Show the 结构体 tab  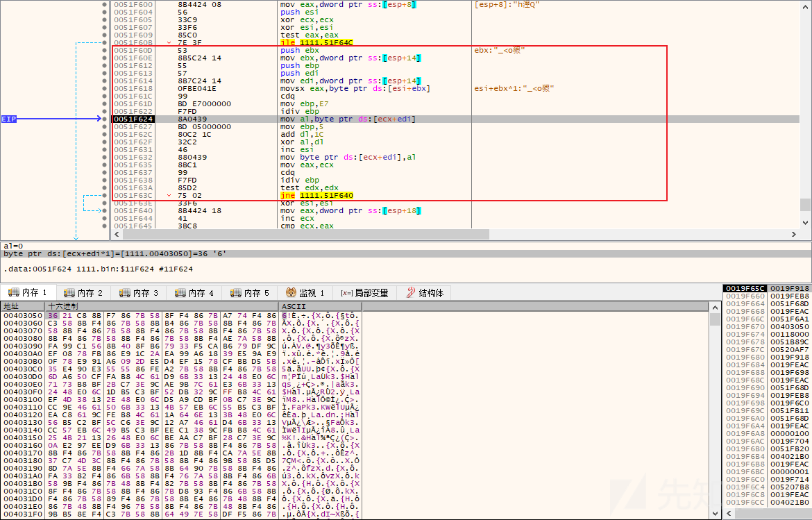[x=425, y=292]
